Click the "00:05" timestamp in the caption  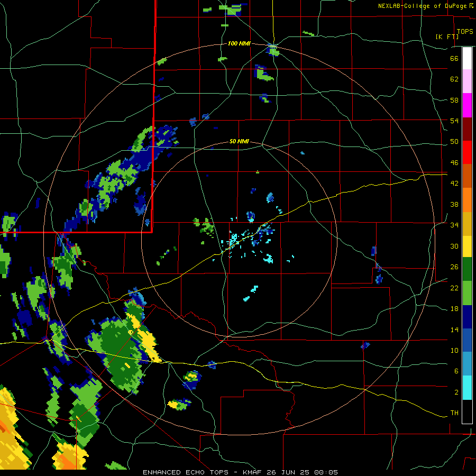click(x=326, y=472)
